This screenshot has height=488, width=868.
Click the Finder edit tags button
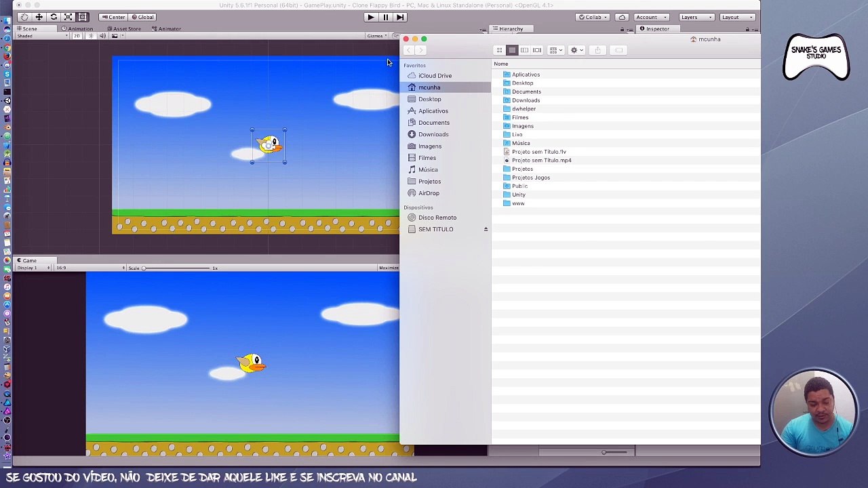tap(618, 50)
